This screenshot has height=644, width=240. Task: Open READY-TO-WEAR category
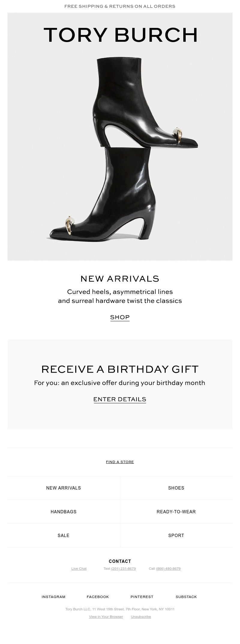(x=176, y=512)
